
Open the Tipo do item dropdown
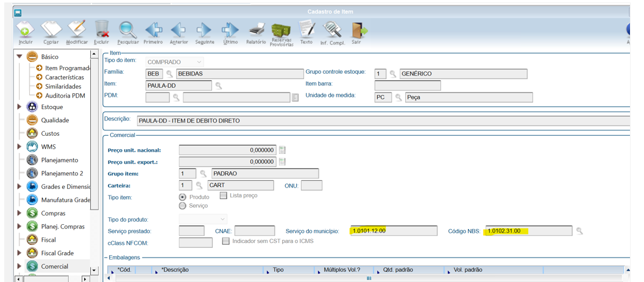coord(174,62)
